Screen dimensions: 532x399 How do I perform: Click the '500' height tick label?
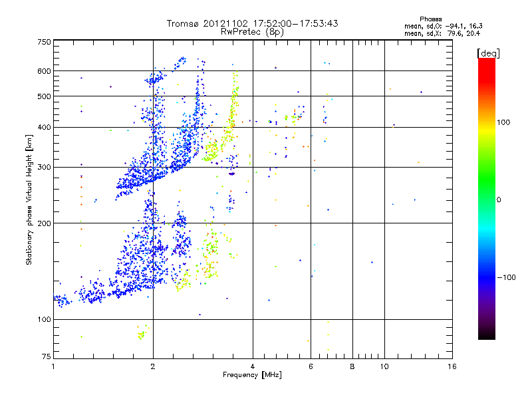(44, 96)
